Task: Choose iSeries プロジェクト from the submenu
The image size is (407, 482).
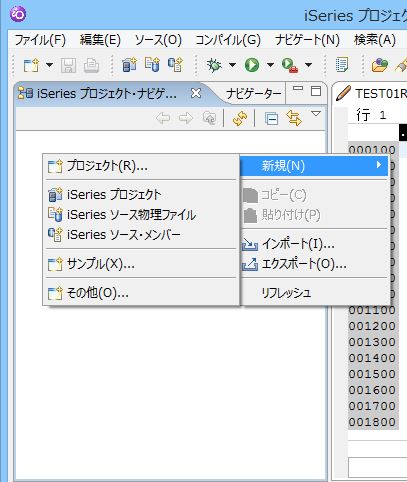Action: pos(141,195)
